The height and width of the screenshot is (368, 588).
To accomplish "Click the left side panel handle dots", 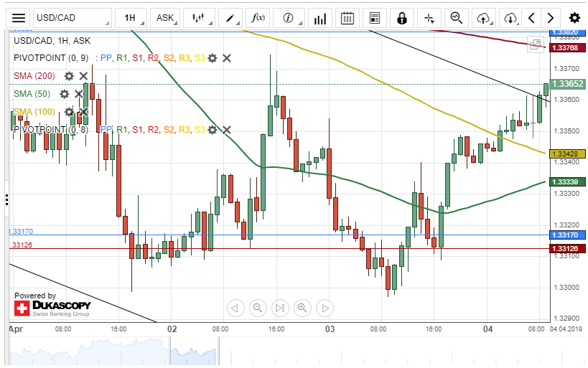I will click(x=6, y=199).
